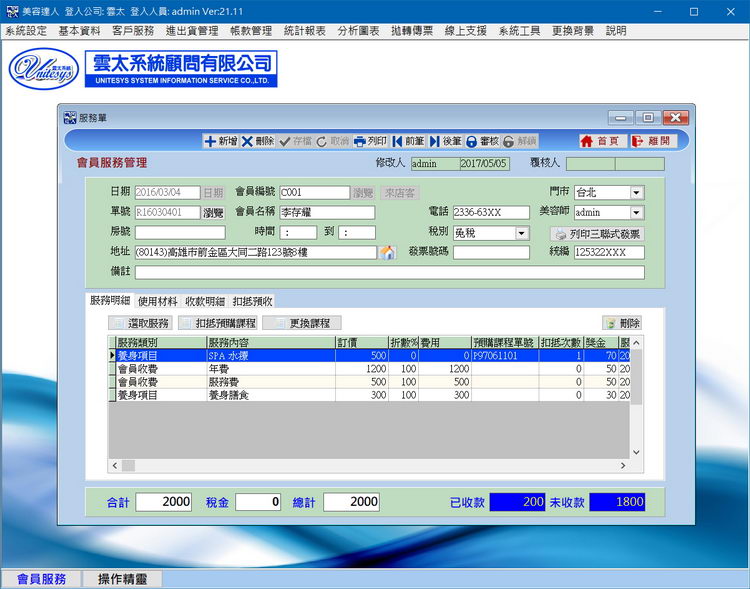Click the 備註 remarks input field

(390, 272)
